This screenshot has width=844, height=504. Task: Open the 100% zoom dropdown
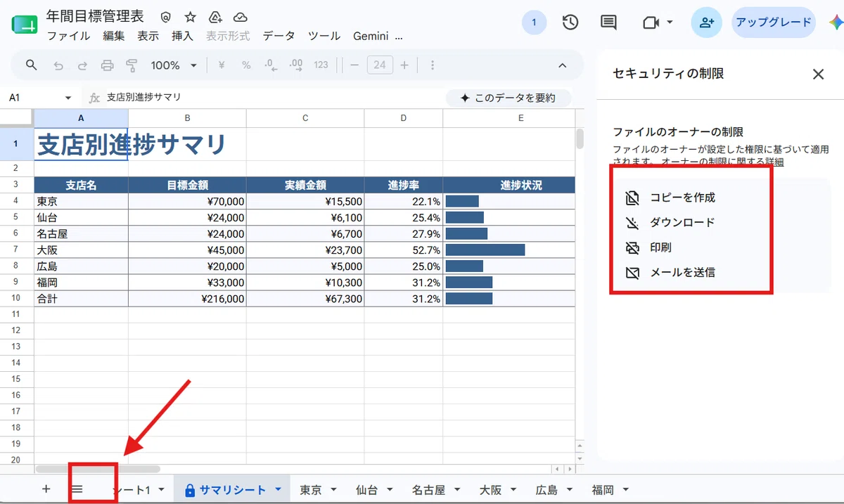point(174,65)
